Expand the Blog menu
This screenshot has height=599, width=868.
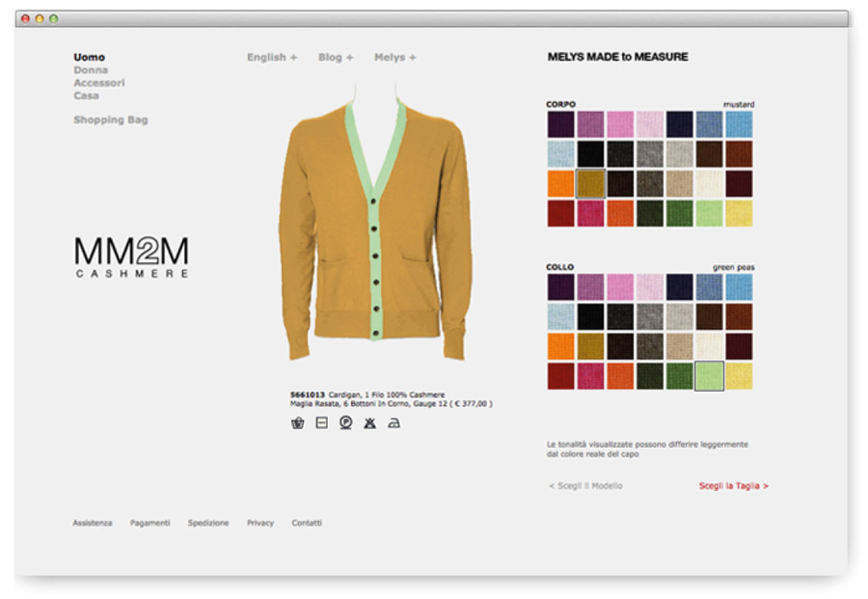pyautogui.click(x=336, y=57)
